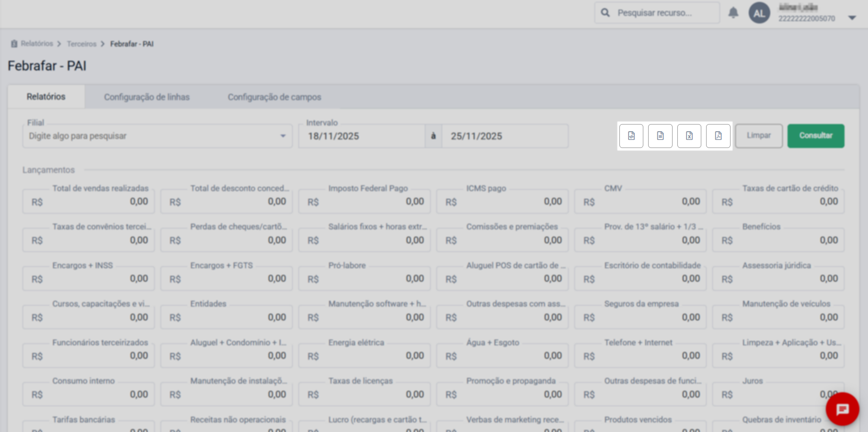Open the red chat support button
Viewport: 868px width, 432px height.
coord(842,409)
